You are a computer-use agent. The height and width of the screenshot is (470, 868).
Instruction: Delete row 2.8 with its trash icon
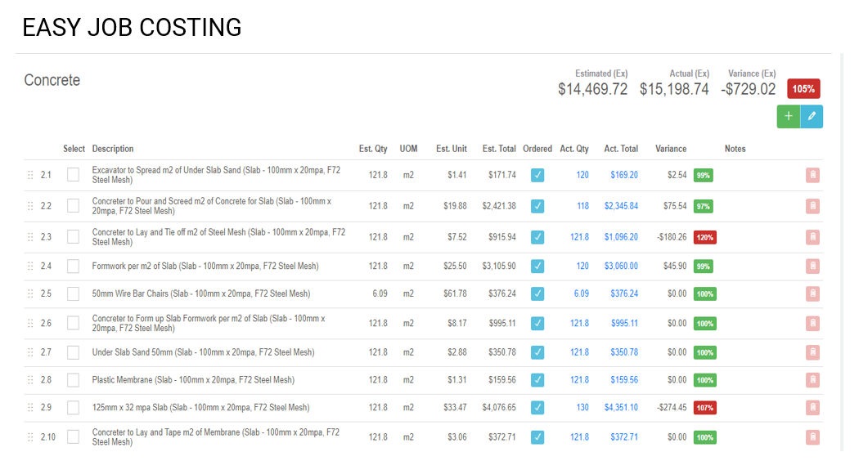coord(812,380)
